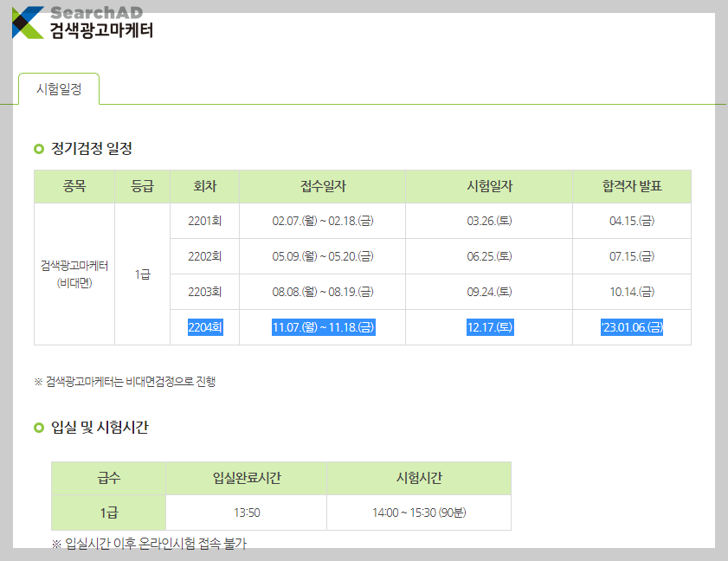Click the note 검색광고마케터는 비대면검정으로 진행
The width and height of the screenshot is (728, 561).
coord(125,382)
